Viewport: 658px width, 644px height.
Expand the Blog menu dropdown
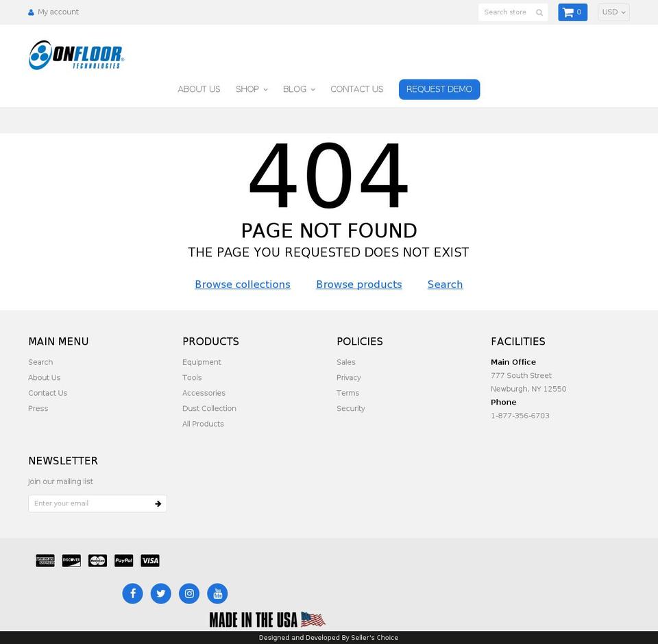tap(299, 89)
